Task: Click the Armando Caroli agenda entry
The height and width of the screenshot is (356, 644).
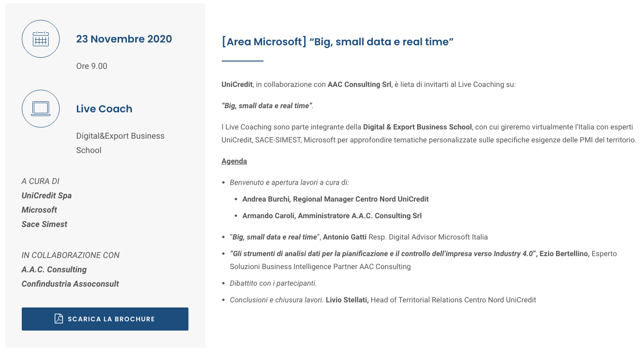Action: point(331,215)
